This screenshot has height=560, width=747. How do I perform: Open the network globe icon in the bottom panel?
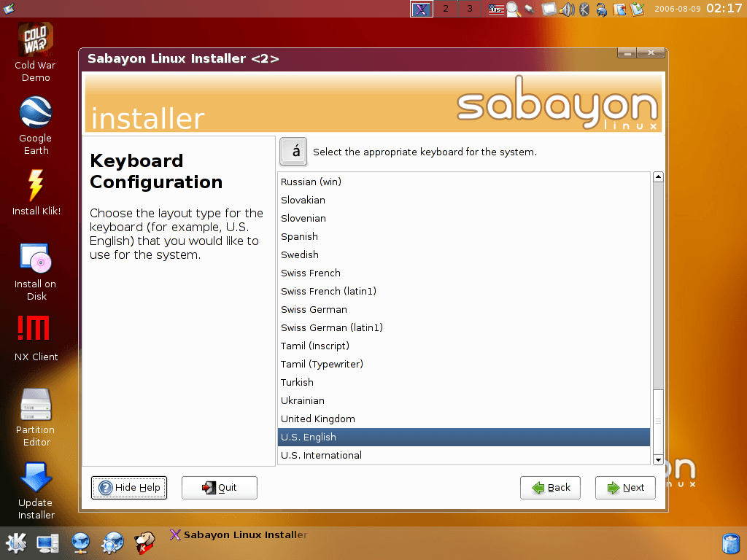(81, 542)
